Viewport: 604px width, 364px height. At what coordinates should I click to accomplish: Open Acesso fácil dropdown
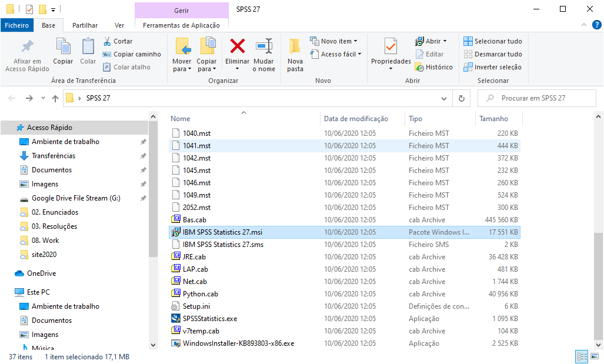click(x=336, y=54)
